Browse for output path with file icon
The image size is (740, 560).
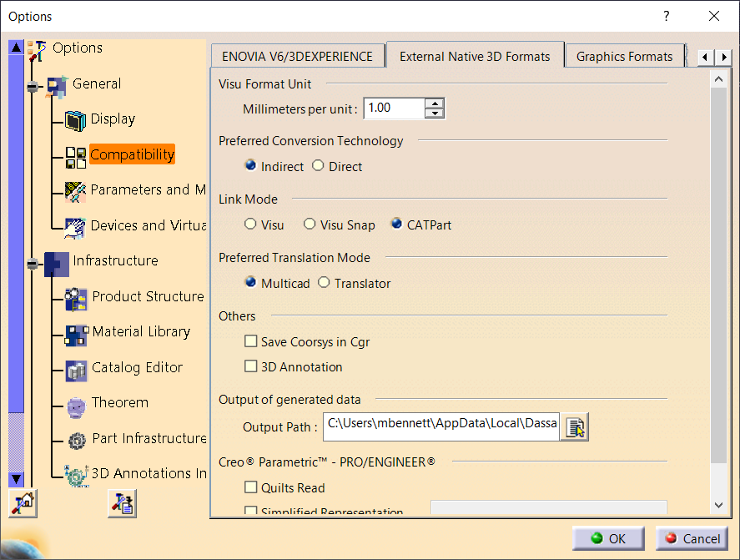click(x=574, y=427)
